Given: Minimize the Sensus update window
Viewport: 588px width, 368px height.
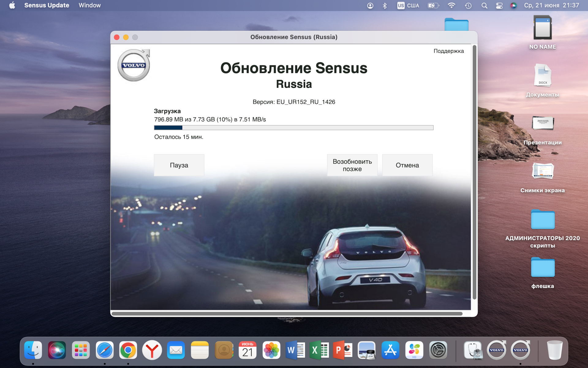Looking at the screenshot, I should coord(126,37).
